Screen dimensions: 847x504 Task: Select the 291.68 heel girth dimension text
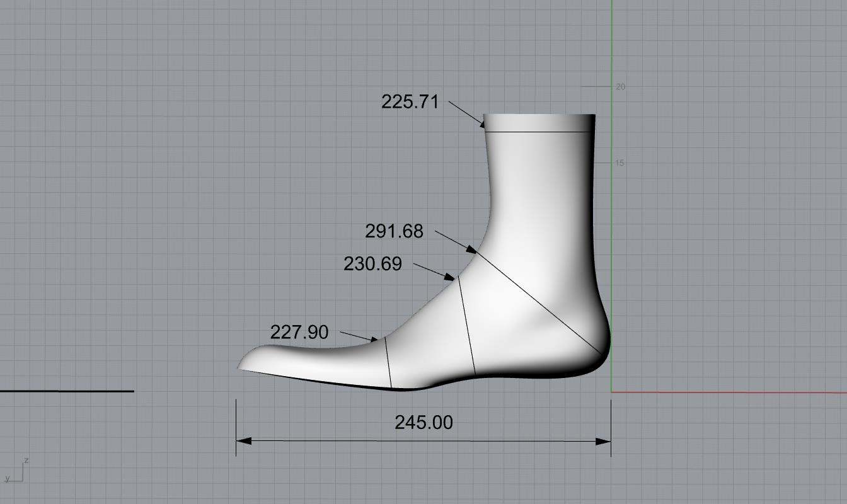[395, 231]
